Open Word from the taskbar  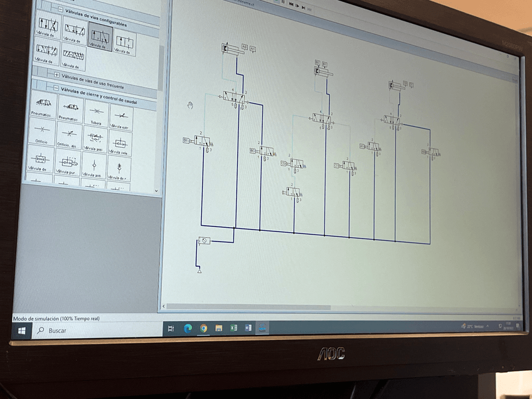[x=248, y=327]
